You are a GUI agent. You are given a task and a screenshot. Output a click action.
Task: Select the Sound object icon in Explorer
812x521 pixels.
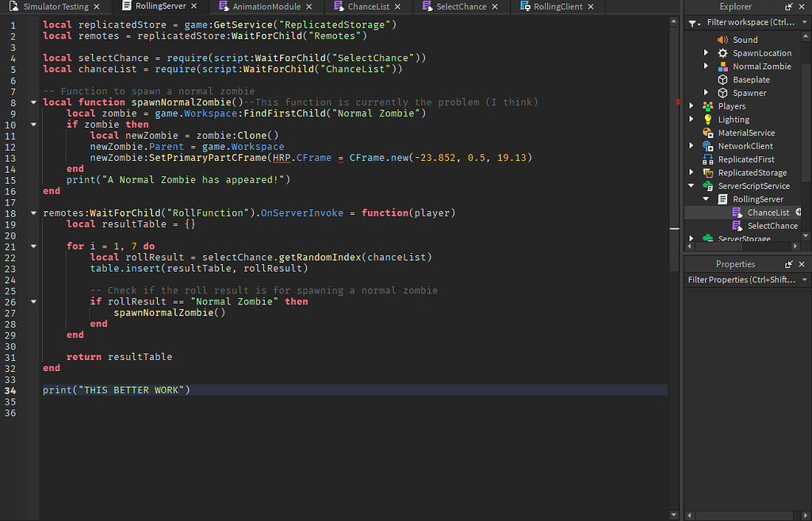click(x=724, y=39)
